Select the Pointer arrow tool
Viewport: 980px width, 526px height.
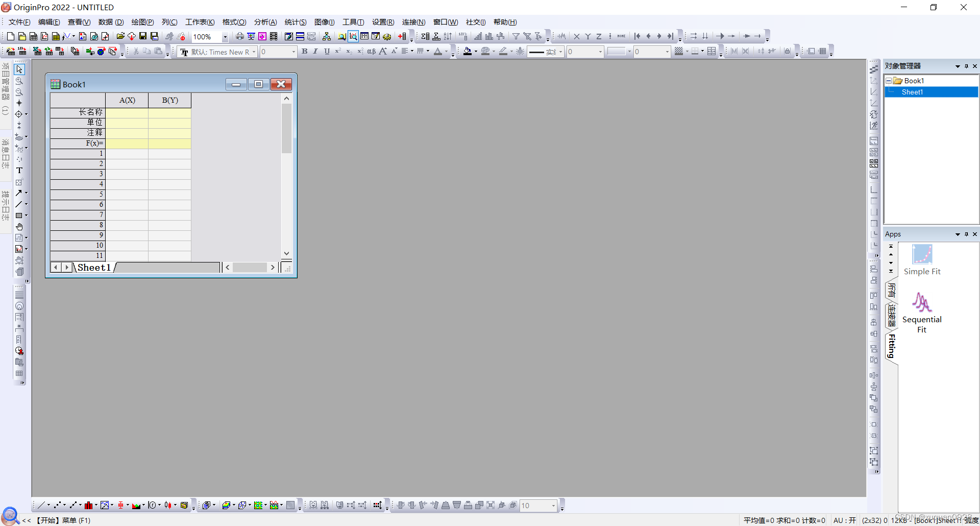(19, 69)
